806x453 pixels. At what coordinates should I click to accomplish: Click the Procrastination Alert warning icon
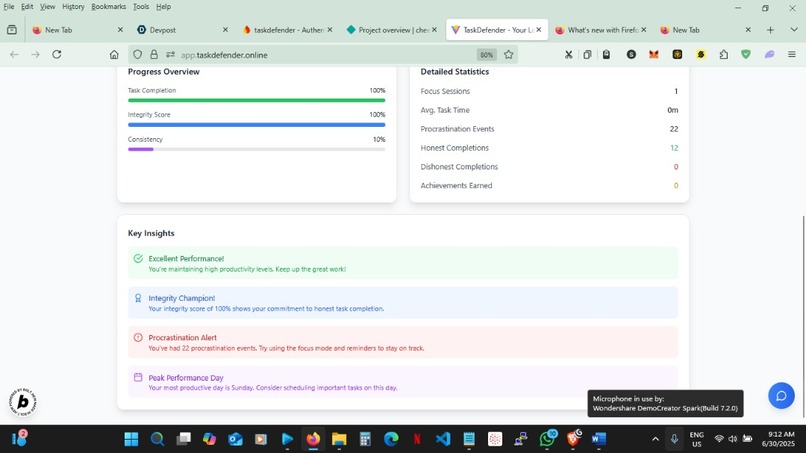[x=138, y=338]
